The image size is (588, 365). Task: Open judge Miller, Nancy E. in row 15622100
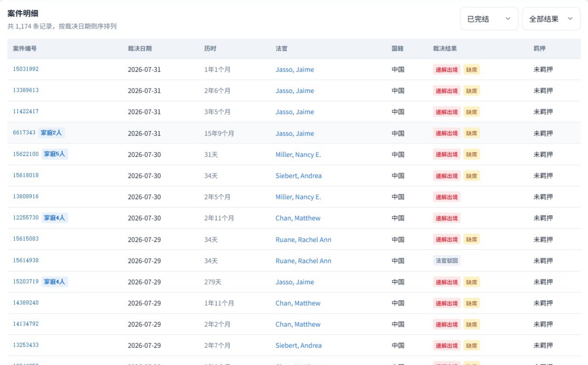298,154
